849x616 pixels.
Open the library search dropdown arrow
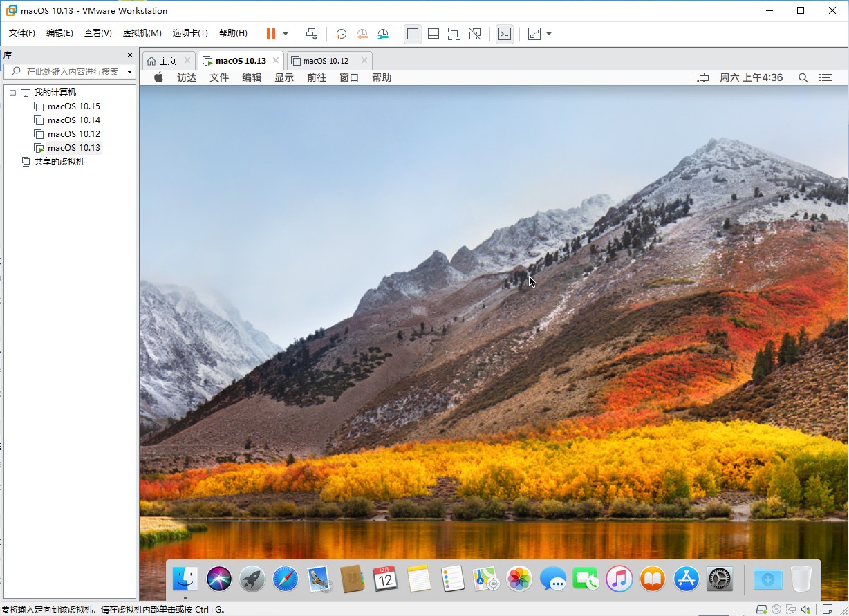tap(130, 71)
